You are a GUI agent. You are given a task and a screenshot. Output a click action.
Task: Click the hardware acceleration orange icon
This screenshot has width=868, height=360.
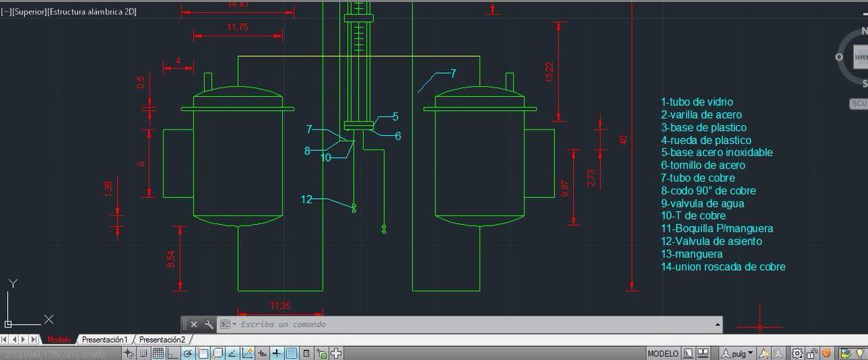[x=827, y=353]
